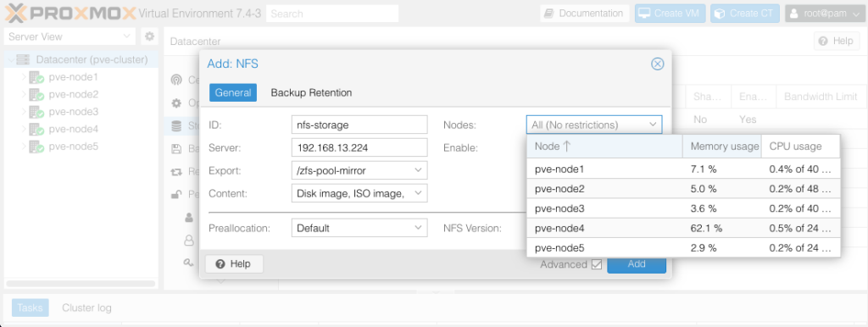
Task: Open the Cluster section fingerprint icon
Action: pyautogui.click(x=176, y=80)
